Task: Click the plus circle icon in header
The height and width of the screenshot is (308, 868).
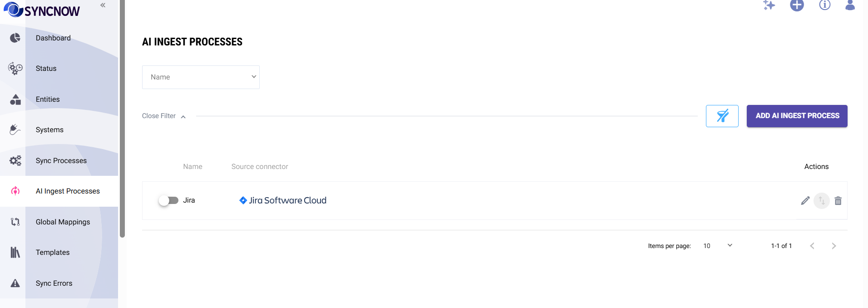Action: [797, 5]
